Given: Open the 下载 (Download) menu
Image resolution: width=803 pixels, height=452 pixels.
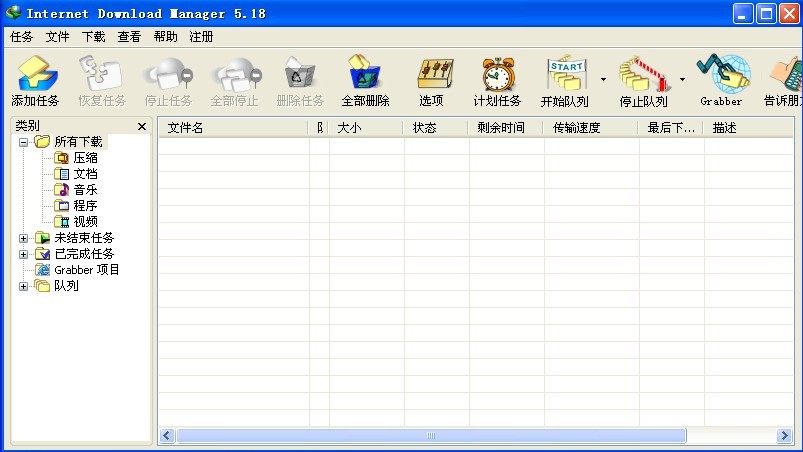Looking at the screenshot, I should 93,37.
